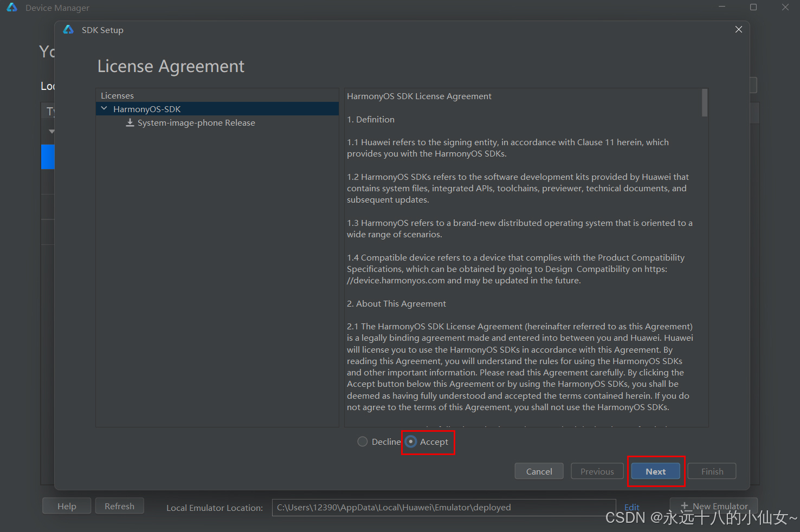Select the HarmonyOS-SDK license entry
Viewport: 800px width, 532px height.
click(217, 109)
